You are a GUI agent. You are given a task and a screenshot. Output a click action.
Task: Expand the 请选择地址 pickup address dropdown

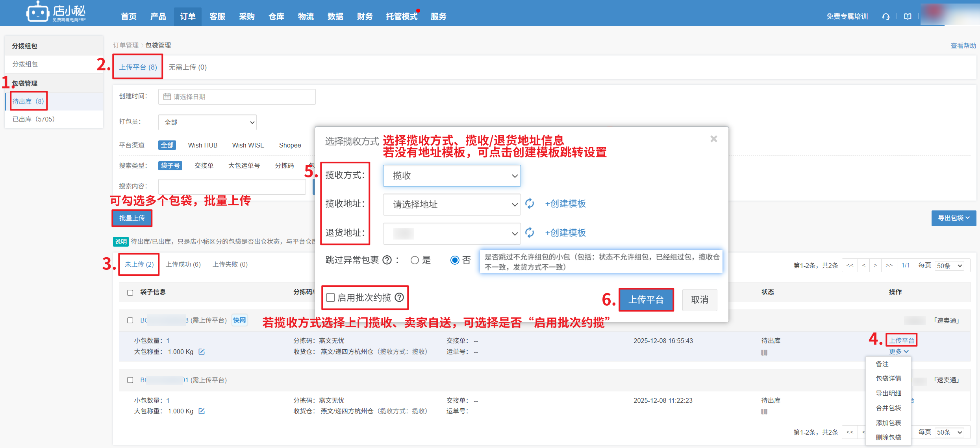(x=452, y=205)
